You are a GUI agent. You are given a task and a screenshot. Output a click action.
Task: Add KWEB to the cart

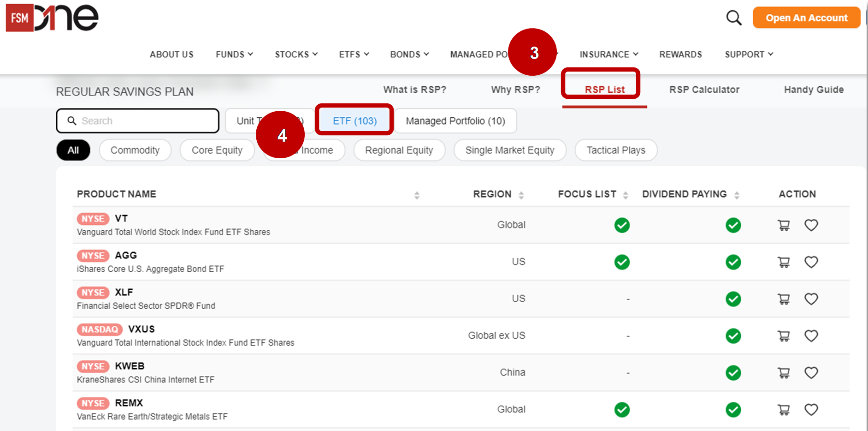click(x=784, y=372)
